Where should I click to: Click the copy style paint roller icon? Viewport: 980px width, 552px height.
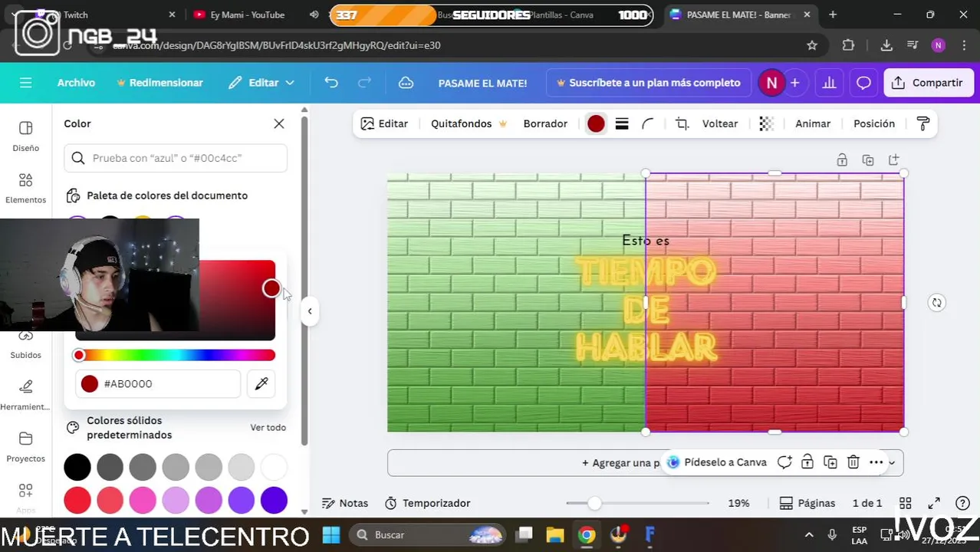pyautogui.click(x=923, y=123)
